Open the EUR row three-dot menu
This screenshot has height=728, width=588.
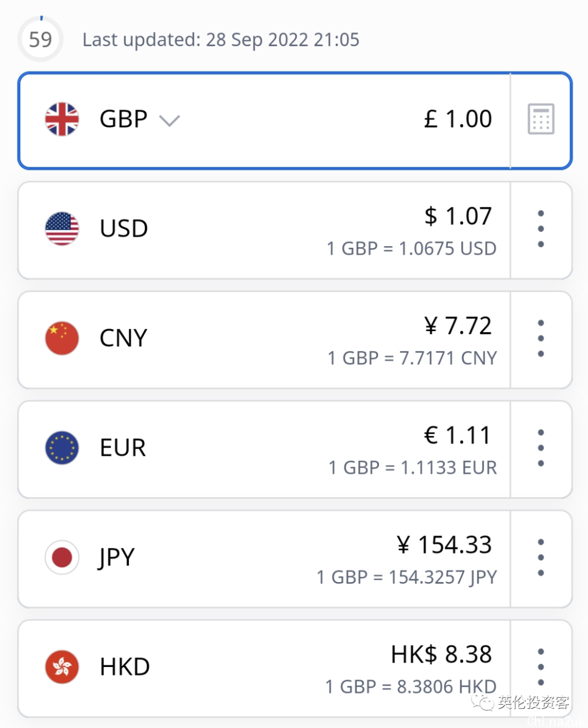[541, 448]
